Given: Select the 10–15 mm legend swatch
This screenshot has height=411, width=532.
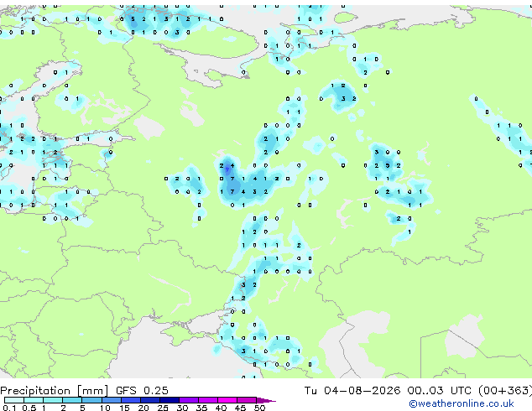Looking at the screenshot, I should tap(112, 400).
